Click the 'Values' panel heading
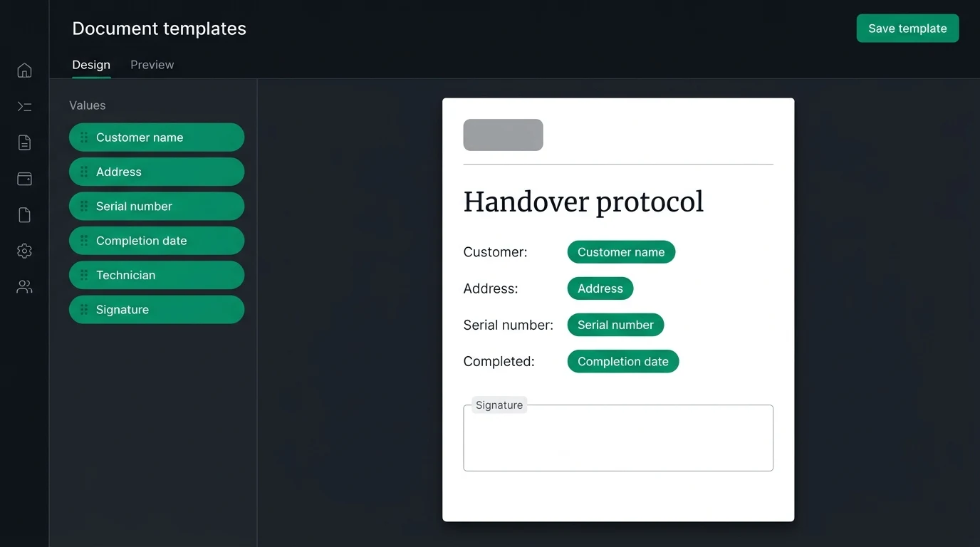Viewport: 980px width, 547px height. [87, 105]
